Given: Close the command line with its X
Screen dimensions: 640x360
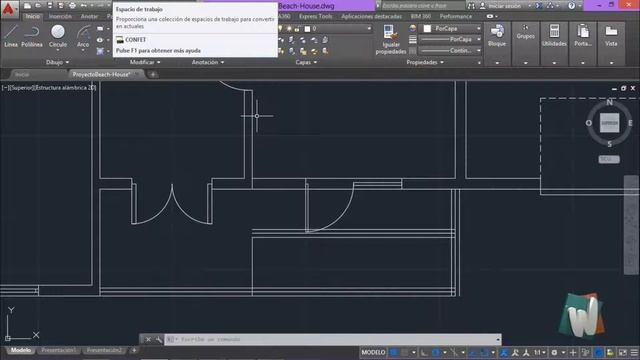Looking at the screenshot, I should (x=148, y=339).
